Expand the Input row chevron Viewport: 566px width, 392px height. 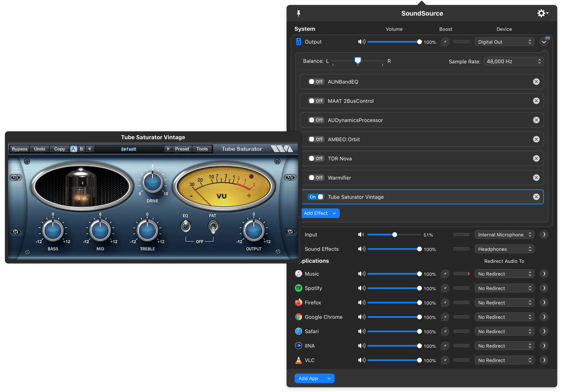pos(544,235)
